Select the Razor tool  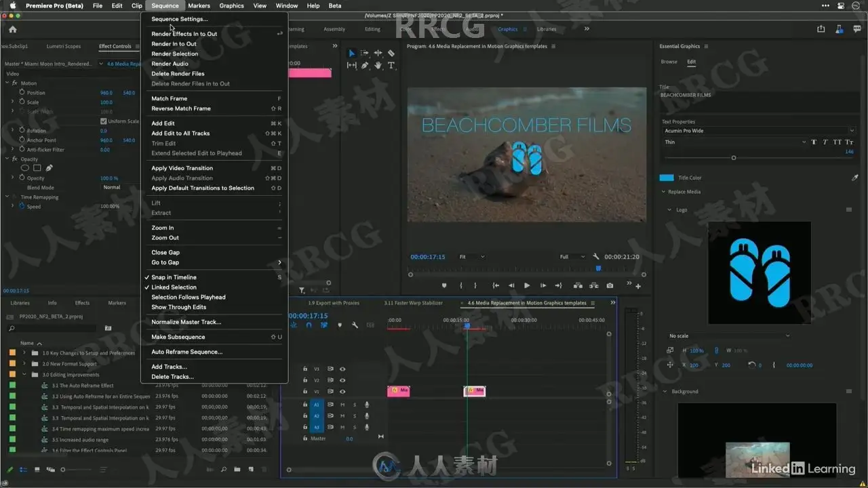(x=391, y=53)
